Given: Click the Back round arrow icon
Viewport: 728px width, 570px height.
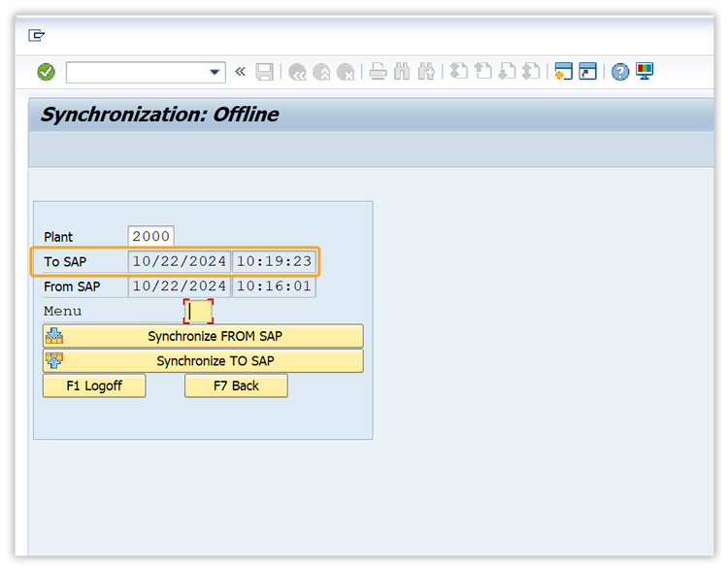Looking at the screenshot, I should coord(297,72).
